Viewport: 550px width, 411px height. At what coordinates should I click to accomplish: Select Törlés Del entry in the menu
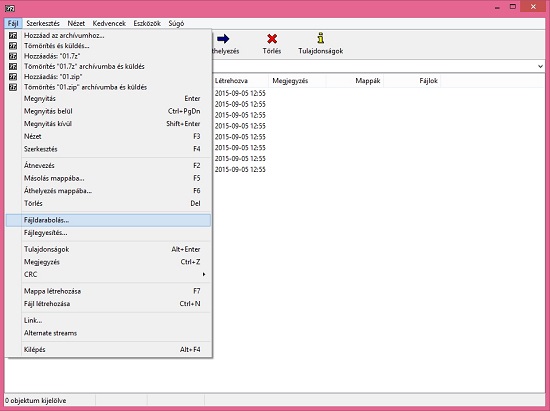click(x=108, y=203)
